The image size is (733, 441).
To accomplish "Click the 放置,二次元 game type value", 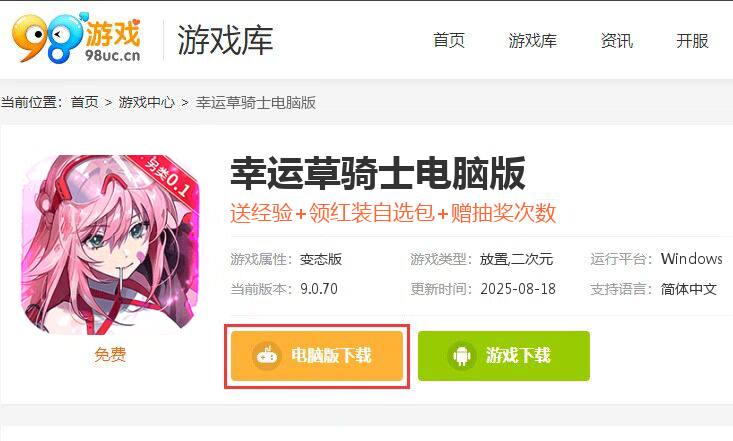I will pyautogui.click(x=517, y=259).
